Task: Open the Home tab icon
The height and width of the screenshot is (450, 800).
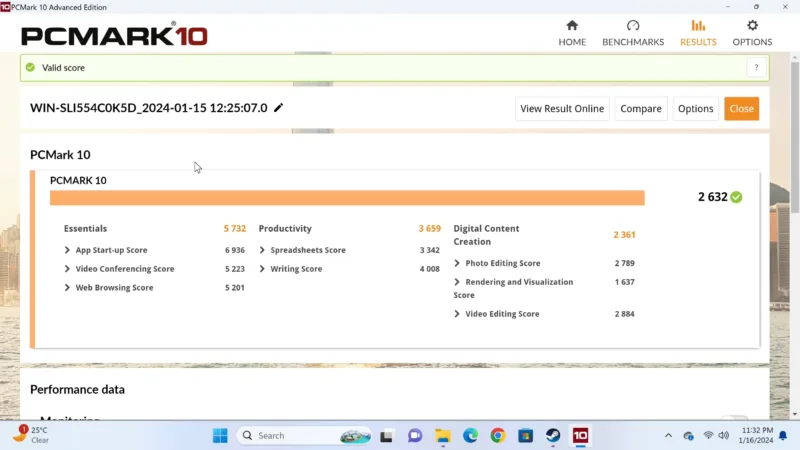Action: [x=572, y=26]
